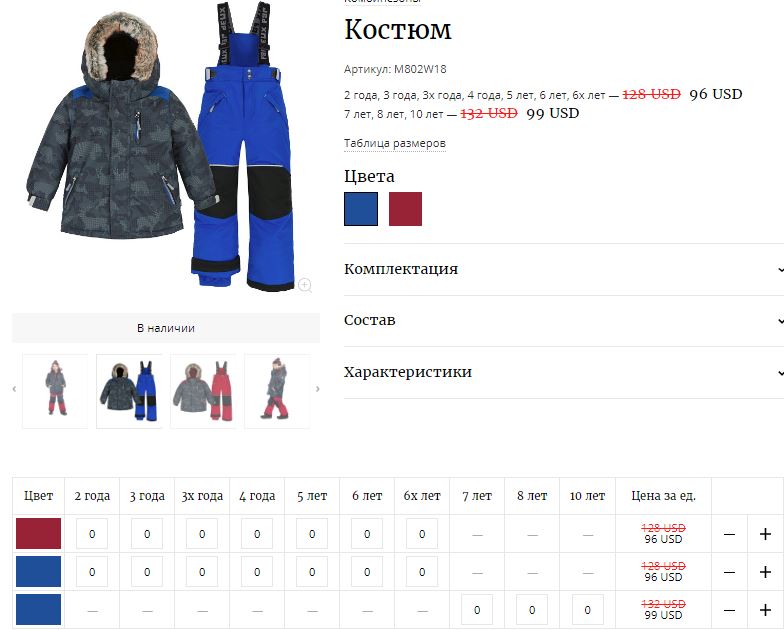
Task: Click plus in the 99 USD blue row
Action: point(765,610)
